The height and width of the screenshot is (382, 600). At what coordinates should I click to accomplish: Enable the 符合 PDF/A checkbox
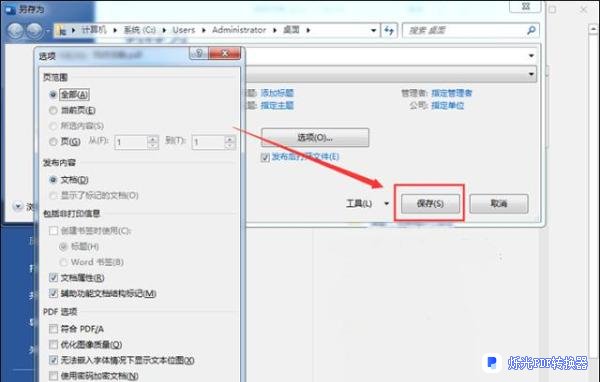54,329
